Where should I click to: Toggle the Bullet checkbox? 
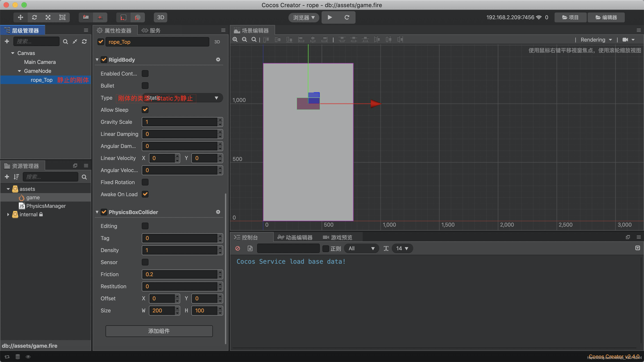tap(145, 86)
